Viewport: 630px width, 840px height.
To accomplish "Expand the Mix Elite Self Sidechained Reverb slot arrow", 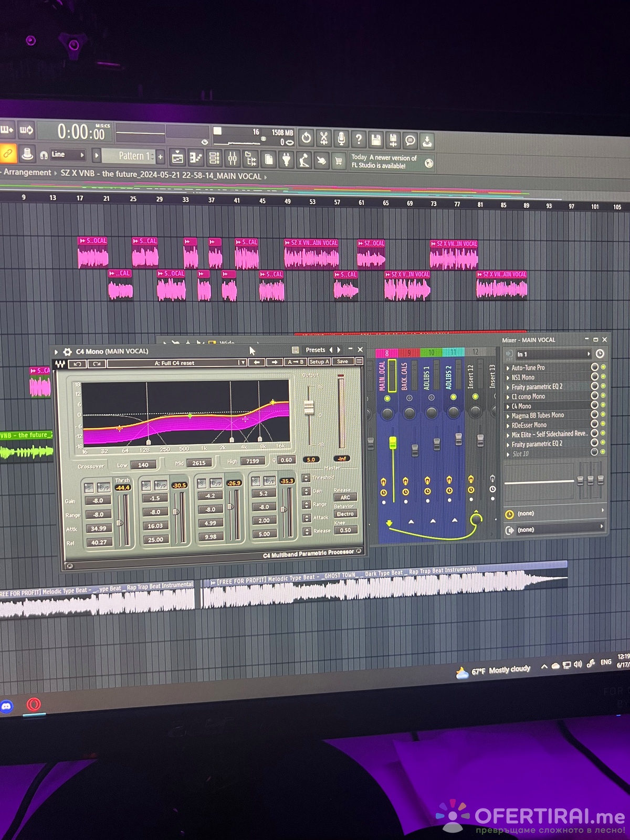I will pyautogui.click(x=508, y=435).
